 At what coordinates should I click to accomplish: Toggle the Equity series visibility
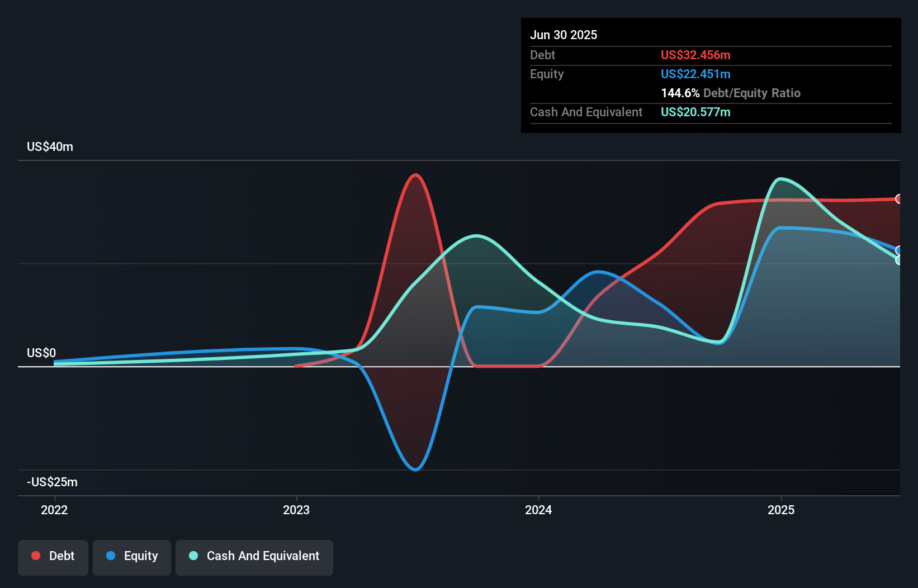[131, 556]
